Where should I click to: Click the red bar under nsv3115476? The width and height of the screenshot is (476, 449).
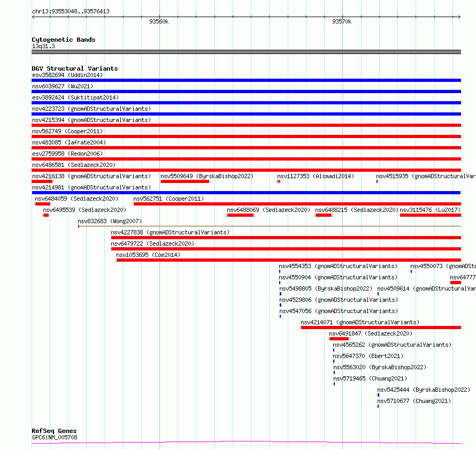pos(431,215)
